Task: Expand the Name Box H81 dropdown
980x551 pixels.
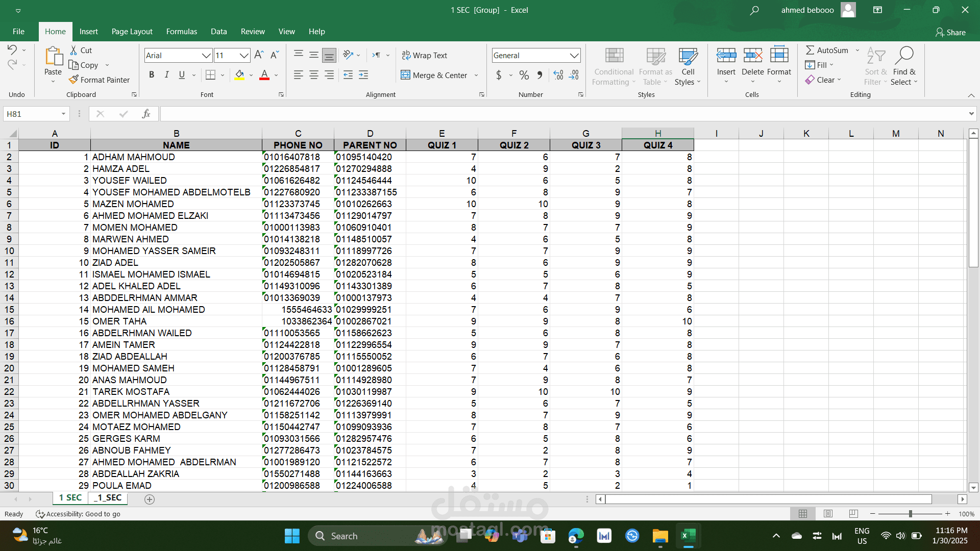Action: (63, 114)
